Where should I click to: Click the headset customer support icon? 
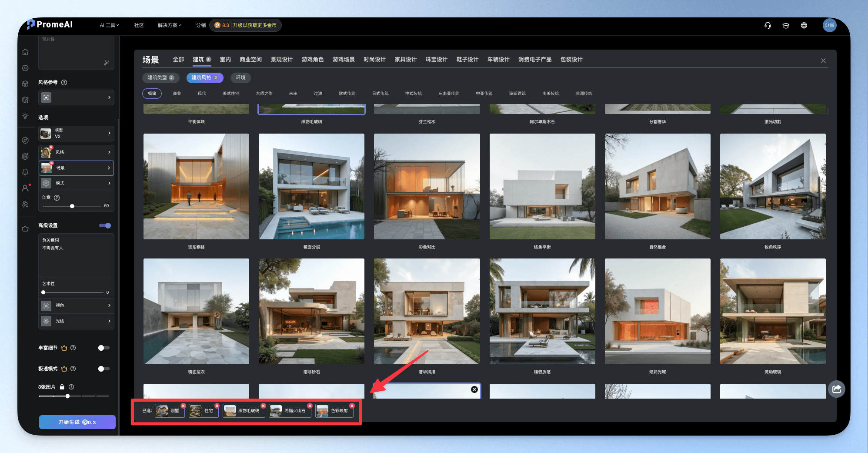tap(768, 25)
